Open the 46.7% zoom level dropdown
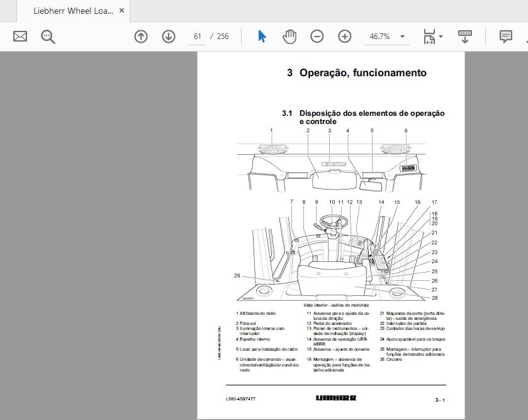 (386, 36)
